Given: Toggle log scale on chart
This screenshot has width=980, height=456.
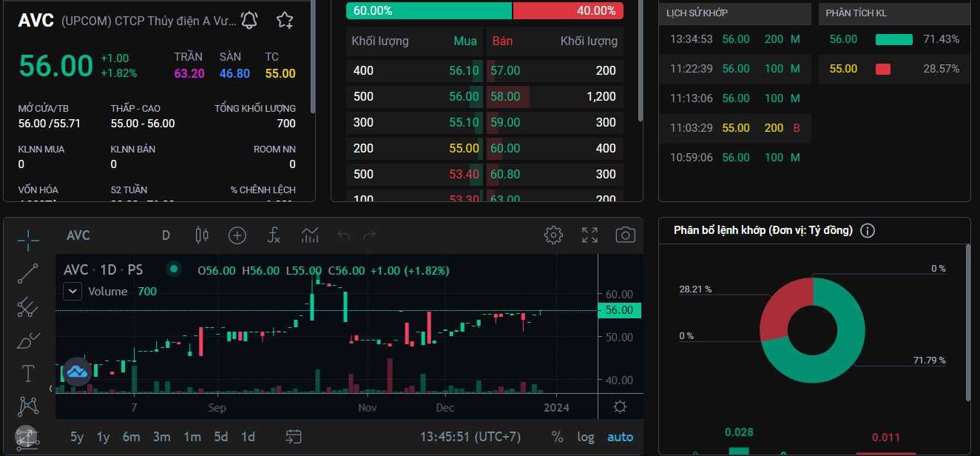Looking at the screenshot, I should click(586, 437).
